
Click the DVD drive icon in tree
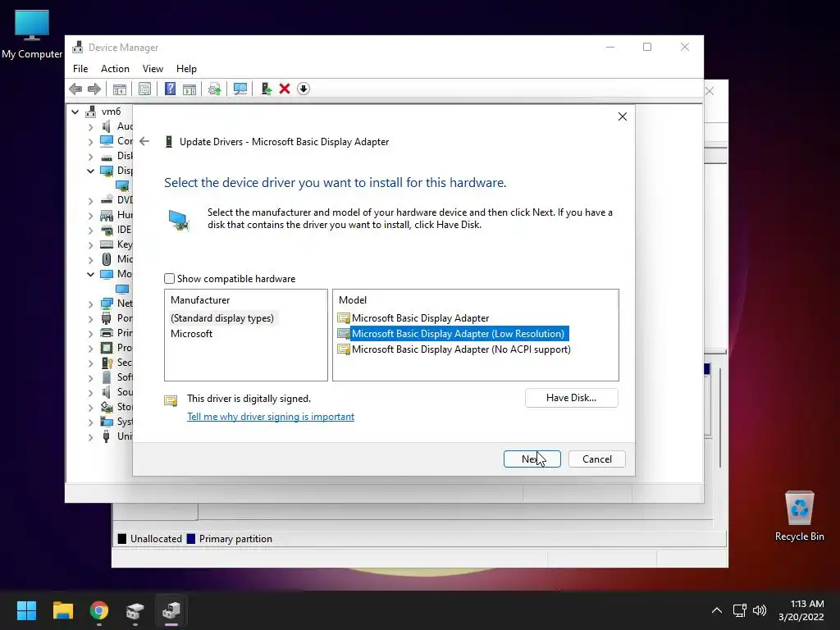click(107, 200)
